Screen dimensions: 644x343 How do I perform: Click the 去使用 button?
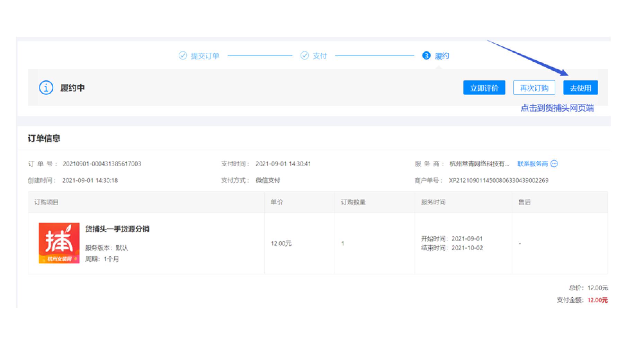click(580, 88)
